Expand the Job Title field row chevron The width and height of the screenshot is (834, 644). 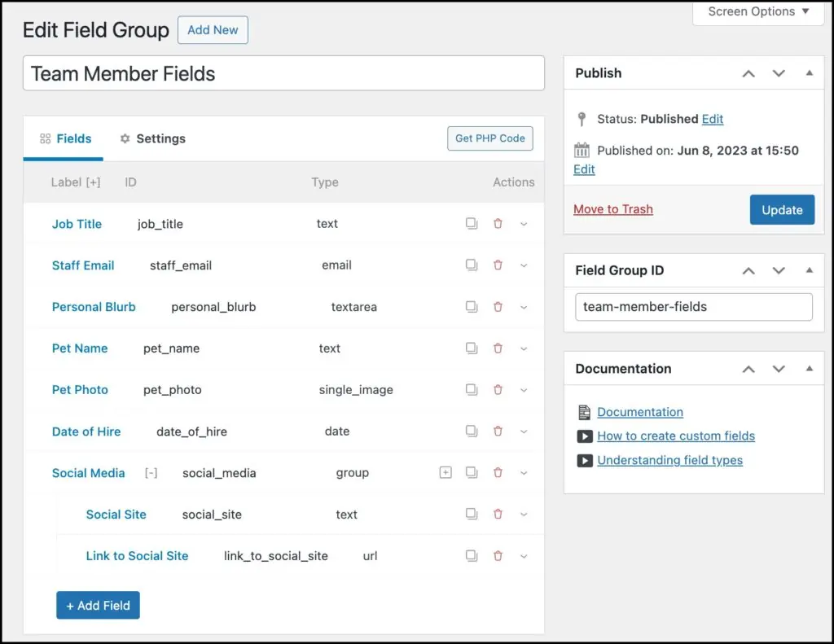[524, 224]
